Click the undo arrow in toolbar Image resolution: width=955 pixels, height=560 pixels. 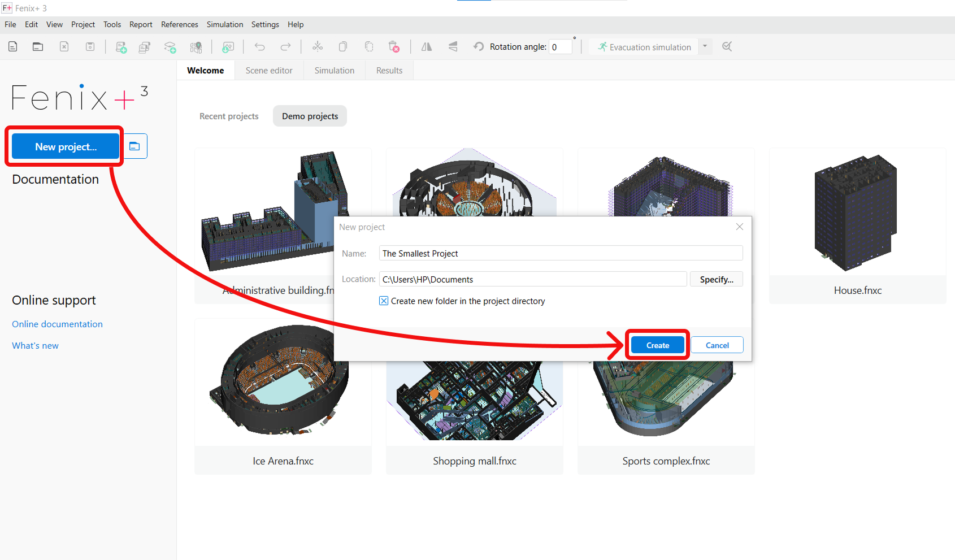coord(259,47)
